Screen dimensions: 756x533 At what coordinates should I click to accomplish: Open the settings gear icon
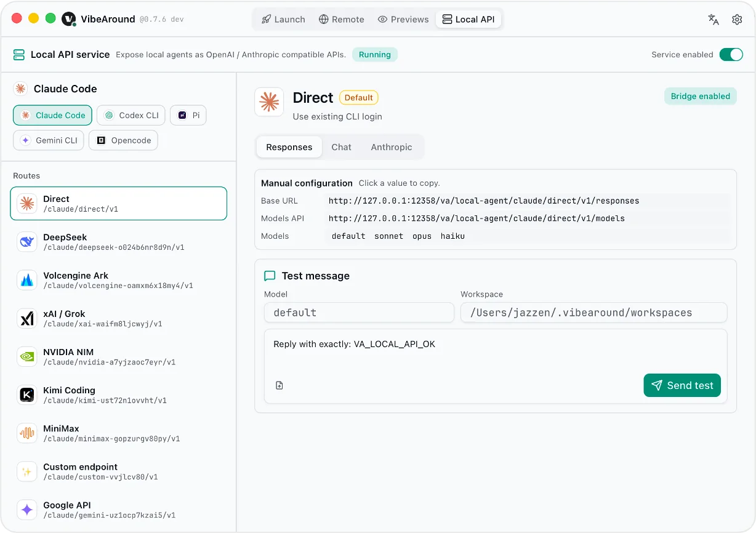click(737, 19)
